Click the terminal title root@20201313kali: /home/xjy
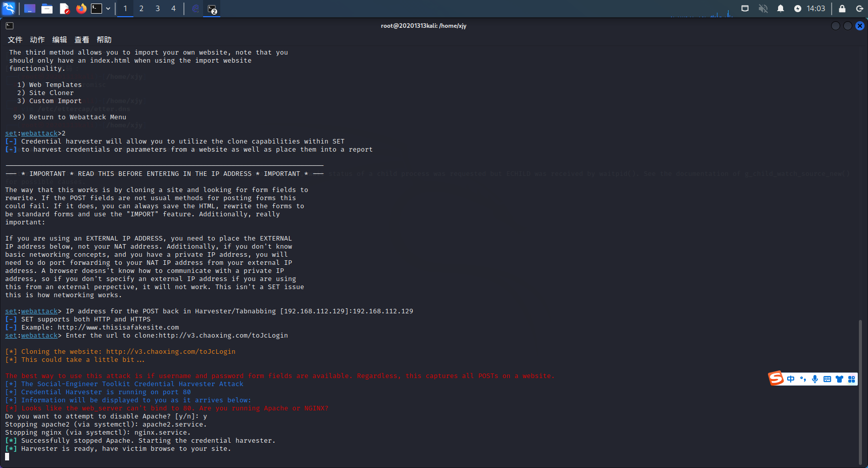Image resolution: width=868 pixels, height=468 pixels. pyautogui.click(x=423, y=26)
